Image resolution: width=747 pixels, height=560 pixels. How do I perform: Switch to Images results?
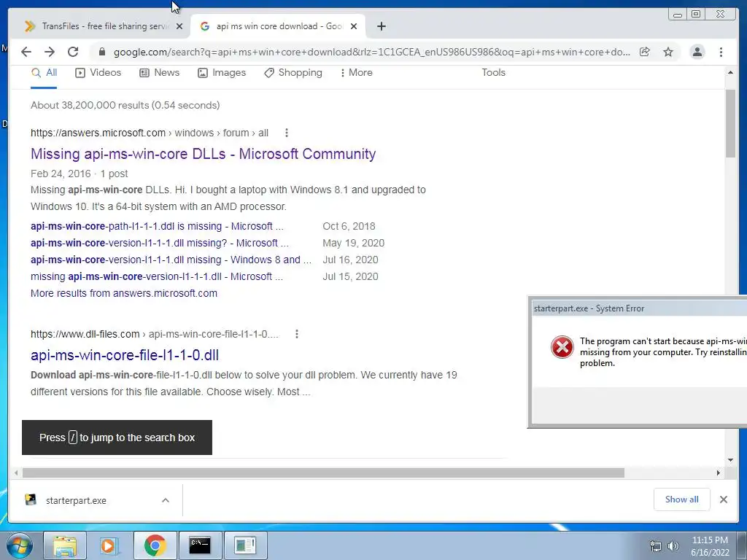(x=222, y=73)
